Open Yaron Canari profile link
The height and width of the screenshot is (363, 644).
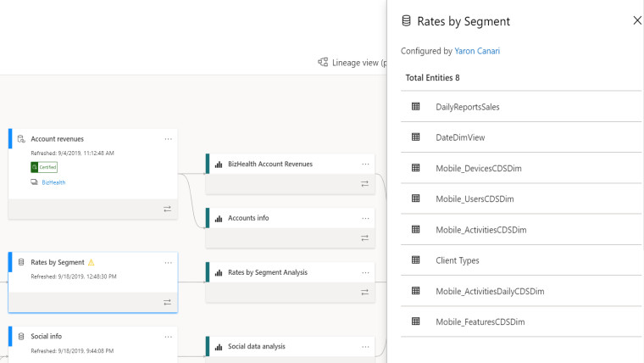tap(477, 51)
